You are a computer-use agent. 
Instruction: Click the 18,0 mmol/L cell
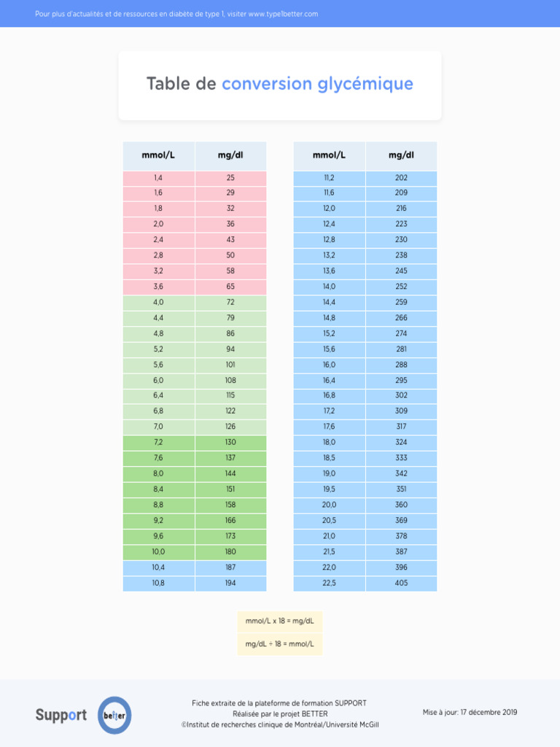pyautogui.click(x=329, y=442)
